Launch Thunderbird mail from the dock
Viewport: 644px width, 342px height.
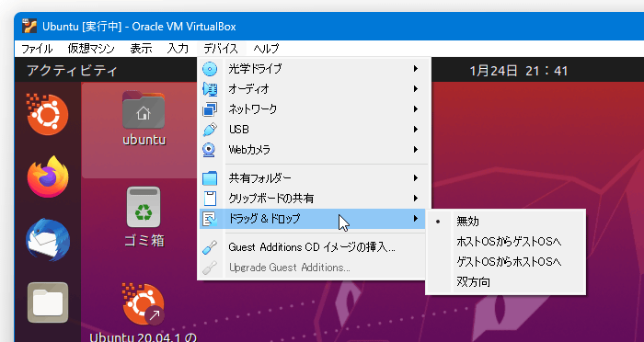48,240
